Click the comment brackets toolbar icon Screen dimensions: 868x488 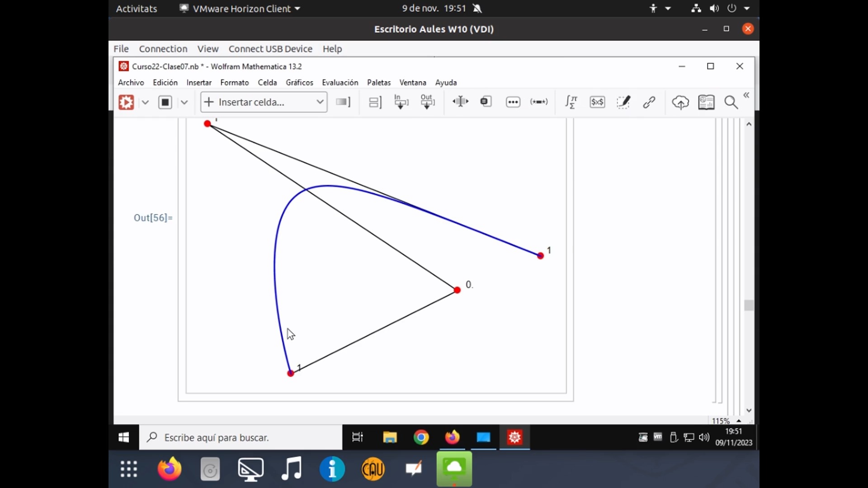point(539,102)
